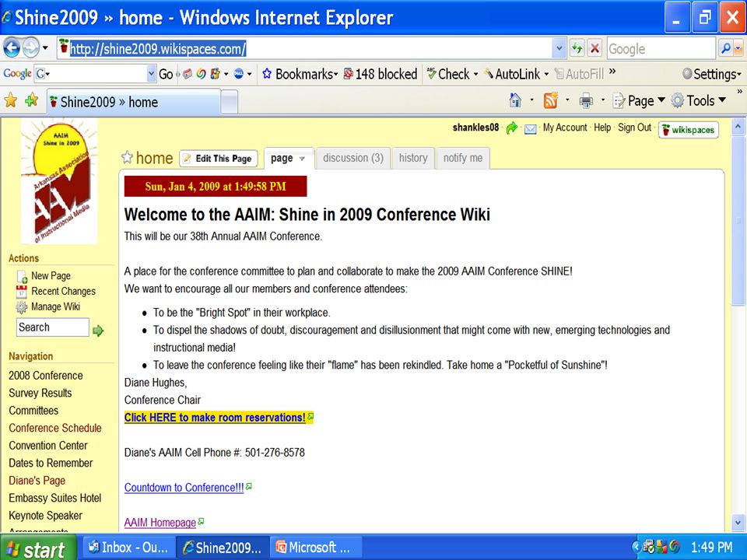This screenshot has height=560, width=747.
Task: Click the green search go arrow
Action: pos(98,330)
